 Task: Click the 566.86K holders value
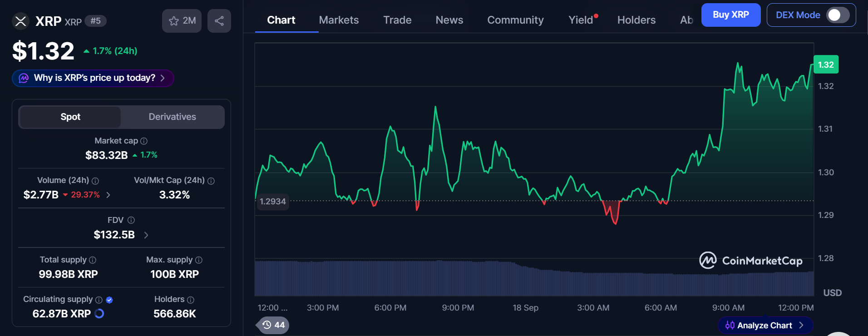[174, 314]
